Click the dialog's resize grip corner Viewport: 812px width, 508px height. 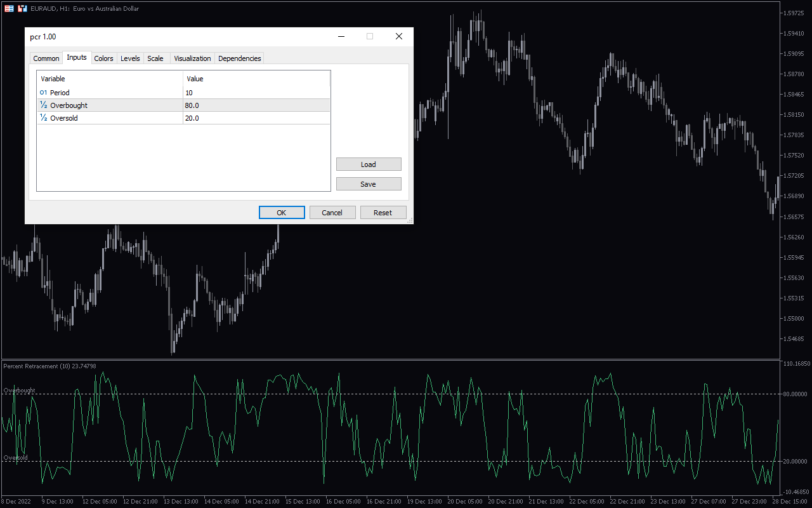pos(410,220)
